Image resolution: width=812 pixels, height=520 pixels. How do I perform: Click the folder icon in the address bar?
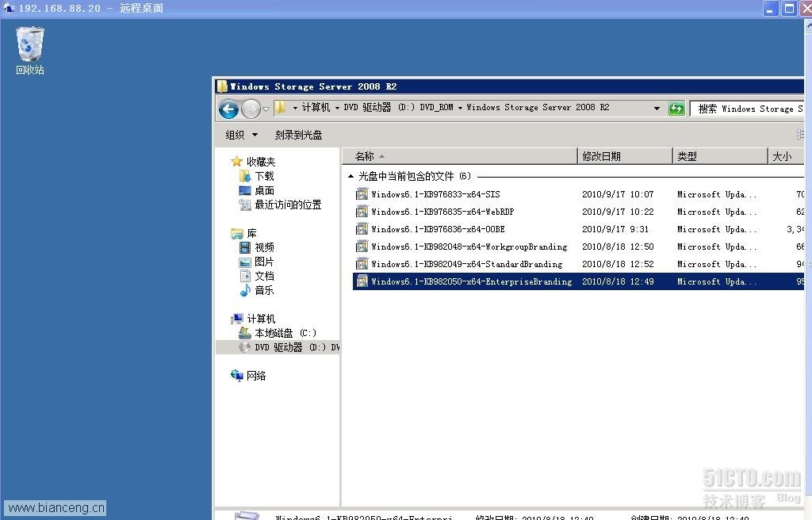pyautogui.click(x=280, y=107)
